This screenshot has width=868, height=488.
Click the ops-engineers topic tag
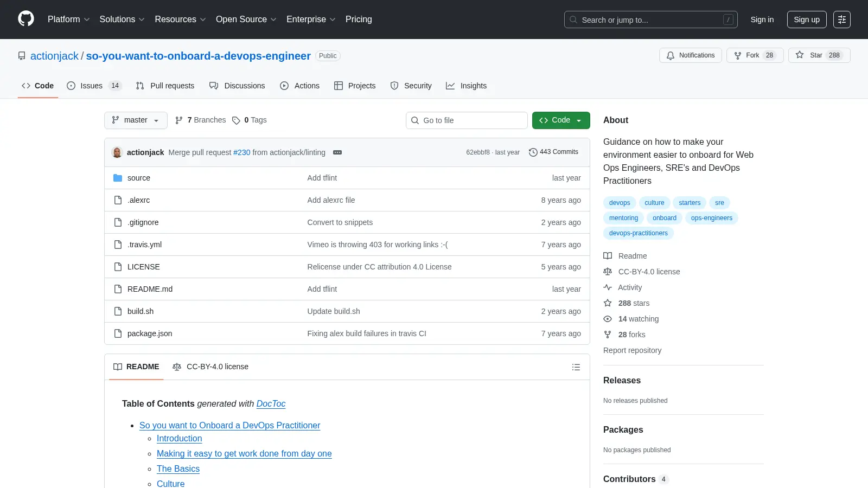[x=712, y=218]
